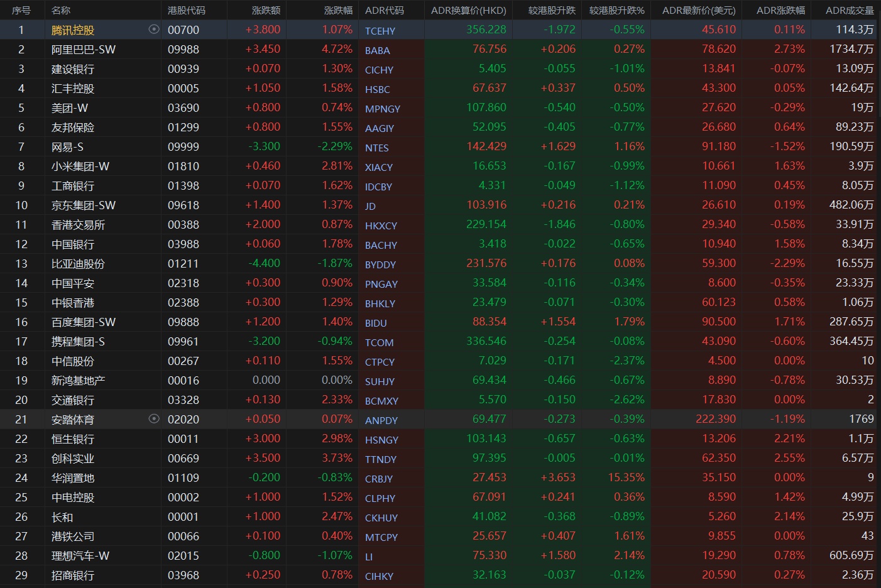Sort by ADR换算价(HKD) header
Image resolution: width=881 pixels, height=588 pixels.
click(x=468, y=10)
